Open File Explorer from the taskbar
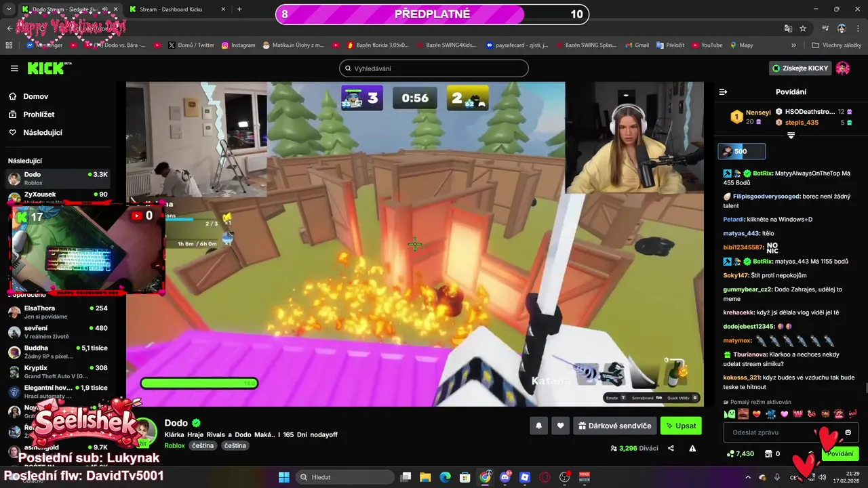The width and height of the screenshot is (868, 488). click(425, 477)
